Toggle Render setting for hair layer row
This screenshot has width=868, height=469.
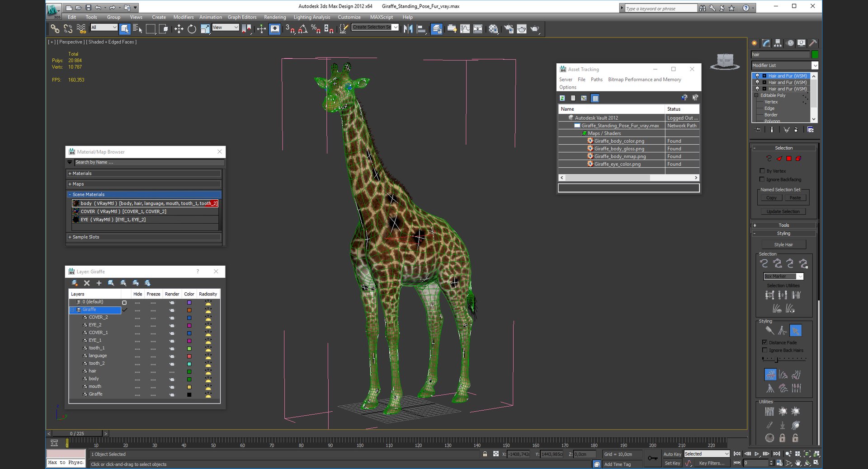pos(172,371)
